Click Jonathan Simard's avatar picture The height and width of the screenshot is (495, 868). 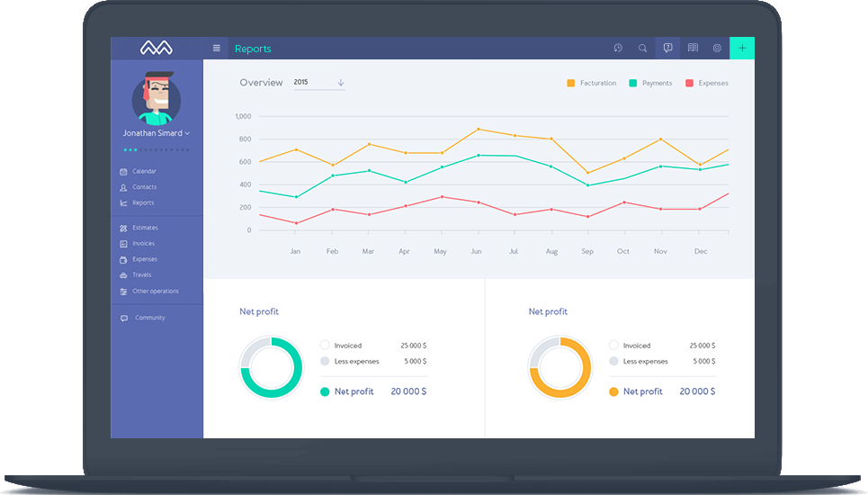(x=157, y=99)
